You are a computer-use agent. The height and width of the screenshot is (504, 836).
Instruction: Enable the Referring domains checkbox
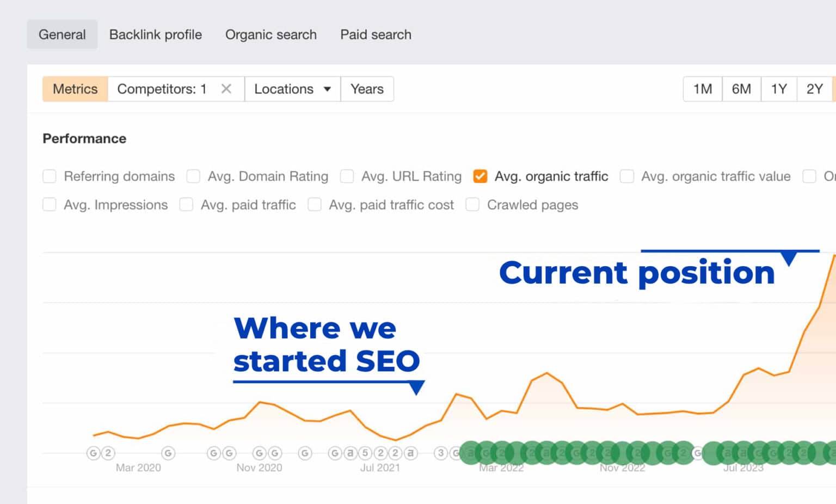tap(50, 176)
